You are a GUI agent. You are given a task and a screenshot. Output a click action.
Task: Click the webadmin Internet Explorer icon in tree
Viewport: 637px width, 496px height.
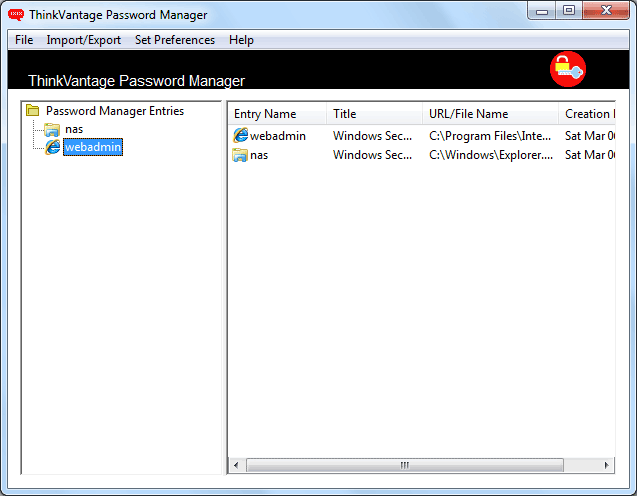(x=52, y=147)
